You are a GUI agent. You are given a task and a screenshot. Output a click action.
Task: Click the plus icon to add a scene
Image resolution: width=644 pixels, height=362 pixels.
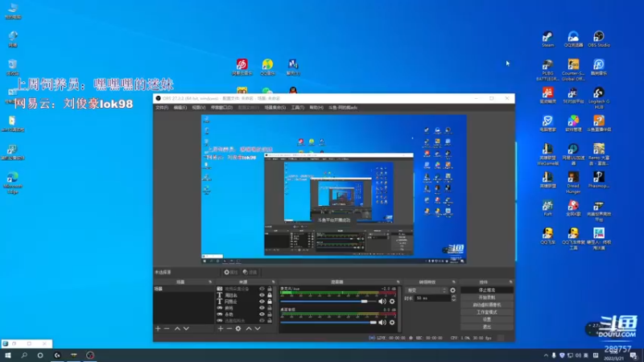[158, 329]
